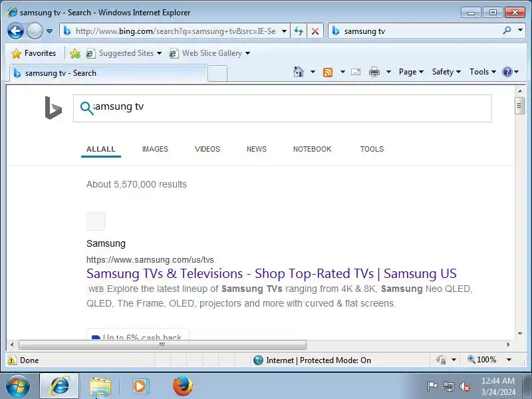Expand the Print dropdown arrow
The width and height of the screenshot is (532, 399).
389,72
